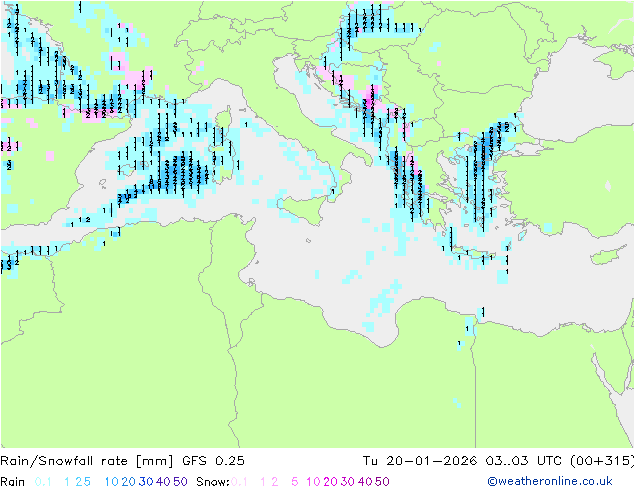Select the Snow legend 5 value

coord(295,482)
